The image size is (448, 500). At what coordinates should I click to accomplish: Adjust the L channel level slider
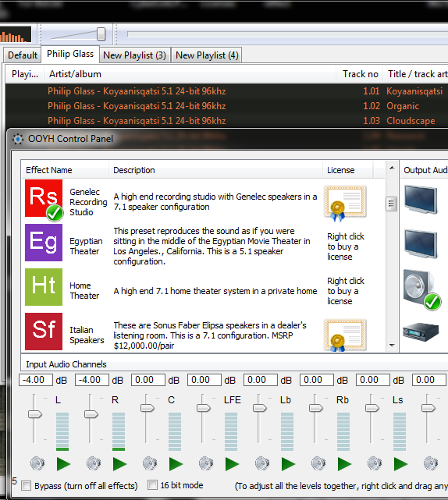(x=35, y=414)
